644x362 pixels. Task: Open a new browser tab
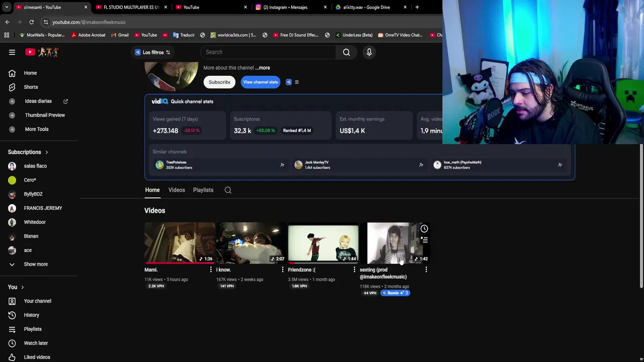[417, 7]
